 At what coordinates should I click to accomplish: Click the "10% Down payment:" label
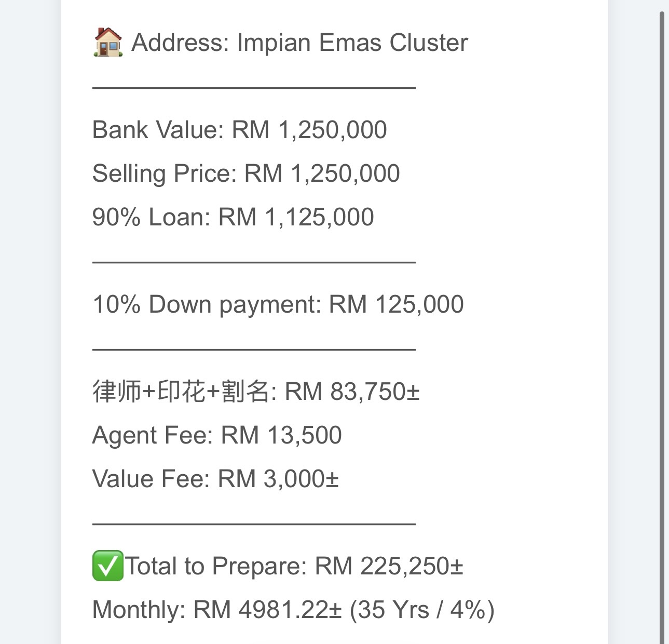207,304
